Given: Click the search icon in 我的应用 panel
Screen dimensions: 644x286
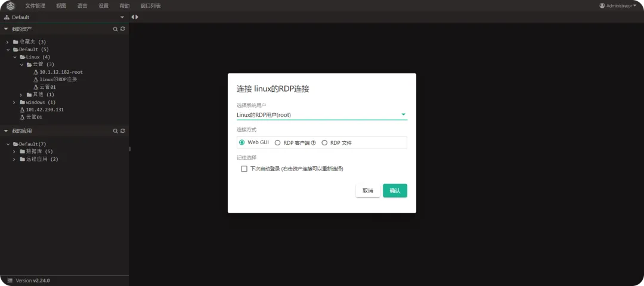Looking at the screenshot, I should [116, 131].
